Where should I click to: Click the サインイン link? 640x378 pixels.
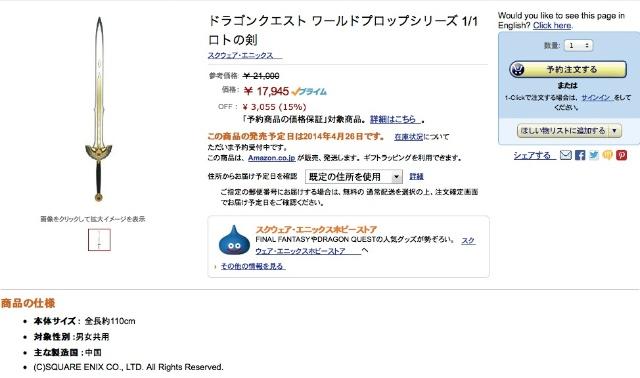click(x=597, y=98)
